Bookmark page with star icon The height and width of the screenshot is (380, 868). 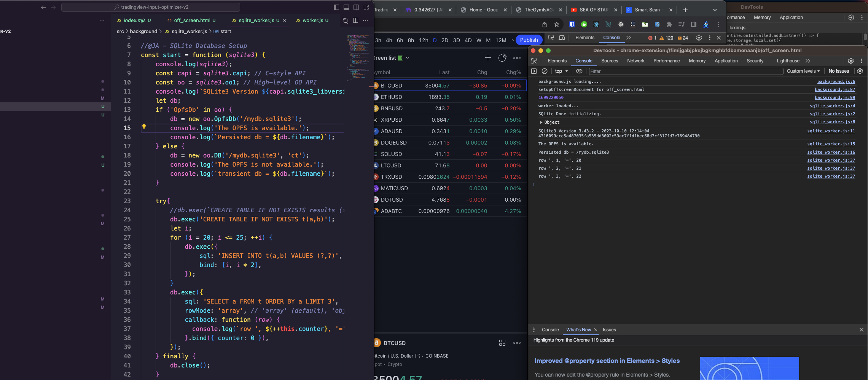[x=557, y=24]
